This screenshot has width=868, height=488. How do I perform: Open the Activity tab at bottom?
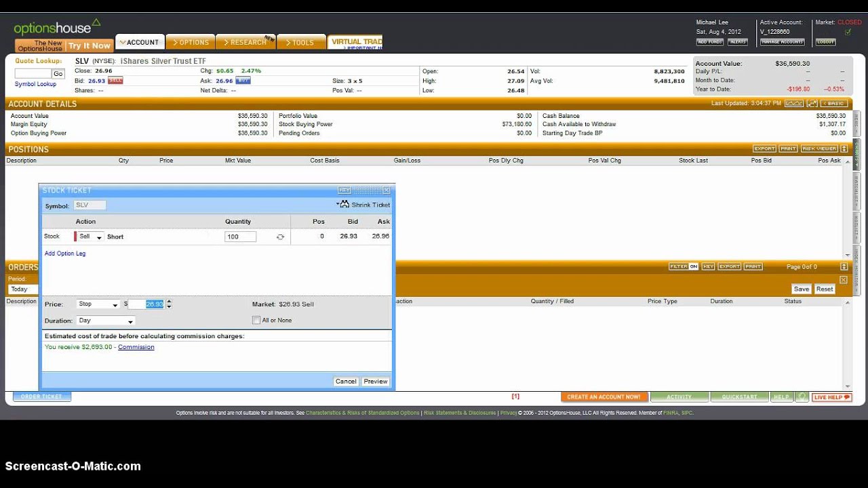[679, 397]
